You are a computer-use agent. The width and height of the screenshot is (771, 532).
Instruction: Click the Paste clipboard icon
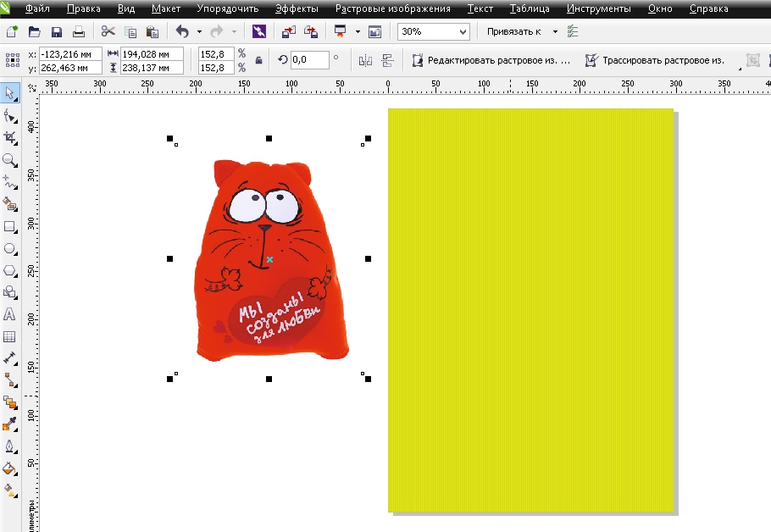[153, 32]
